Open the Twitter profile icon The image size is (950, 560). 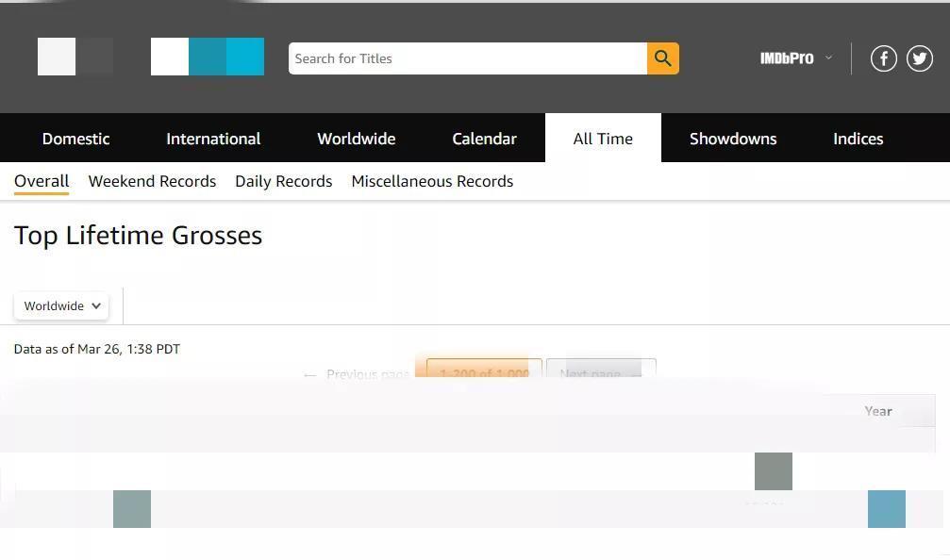click(920, 58)
